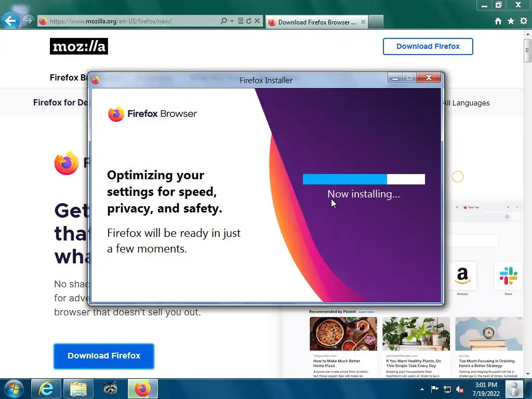Viewport: 532px width, 399px height.
Task: Click the scrollbar up arrow
Action: pos(528,34)
